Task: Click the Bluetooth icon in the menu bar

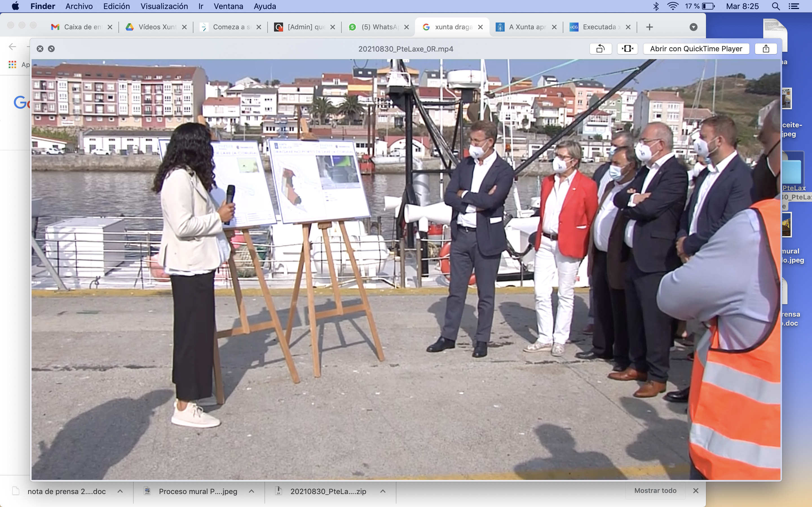Action: point(656,6)
